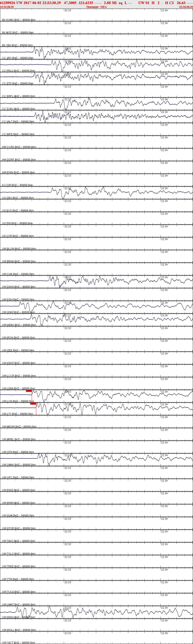193x644 pixels.
Task: Select the UW FISH BHZ station label
Action: click(x=18, y=300)
